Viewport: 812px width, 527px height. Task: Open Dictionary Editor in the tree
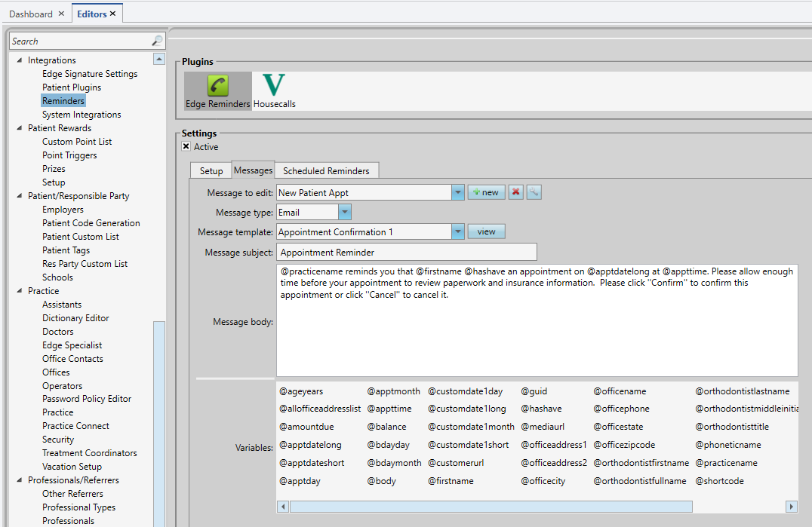75,318
